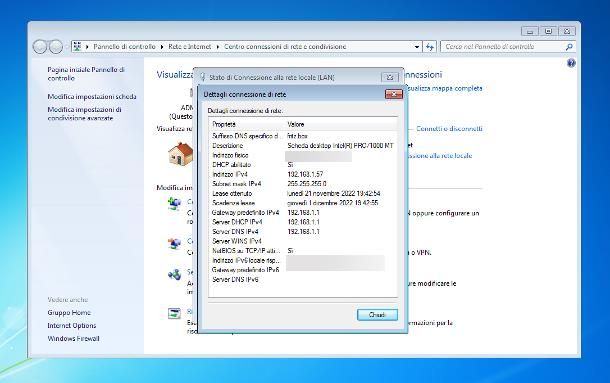
Task: Select IPv4 address value 192.168.1.57
Action: (305, 174)
